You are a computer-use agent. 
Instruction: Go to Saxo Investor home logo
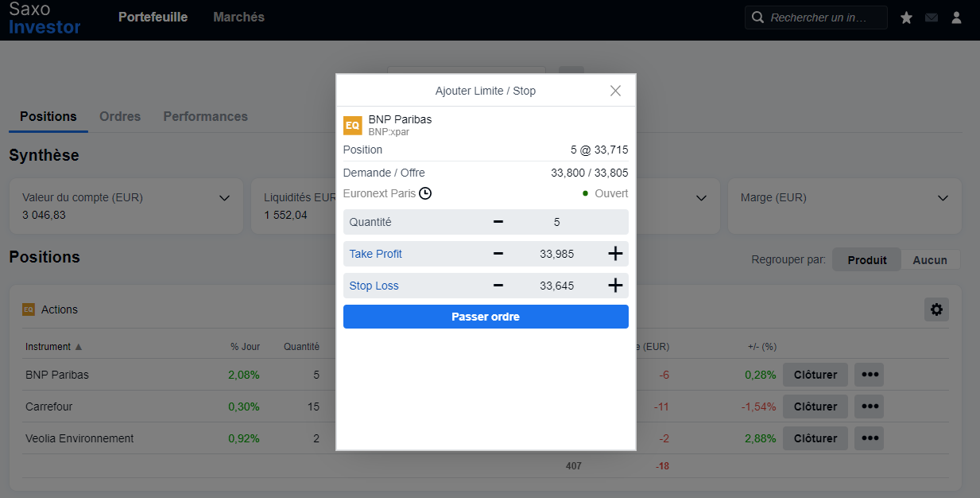click(45, 18)
